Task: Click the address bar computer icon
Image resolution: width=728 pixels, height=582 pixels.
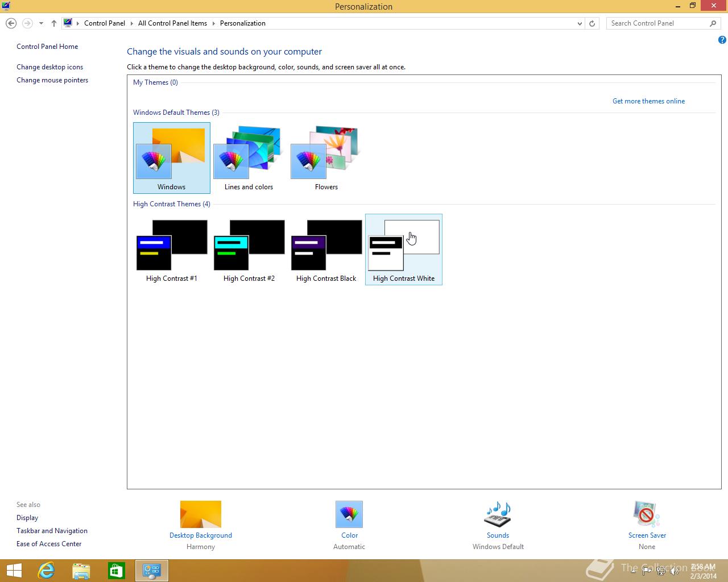Action: coord(68,23)
